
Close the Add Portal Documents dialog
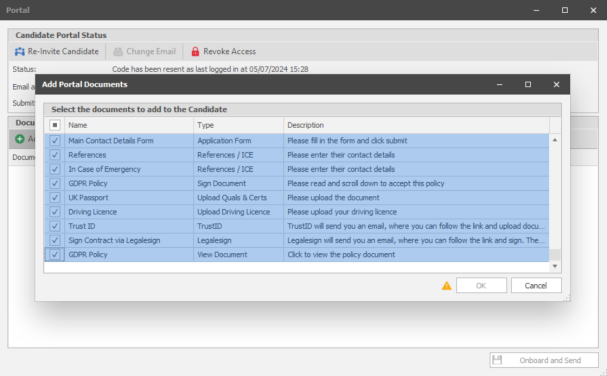[556, 84]
